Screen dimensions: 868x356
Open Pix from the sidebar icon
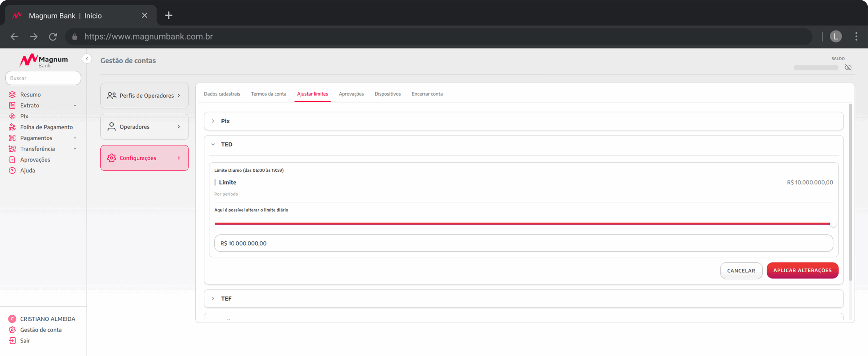click(12, 116)
